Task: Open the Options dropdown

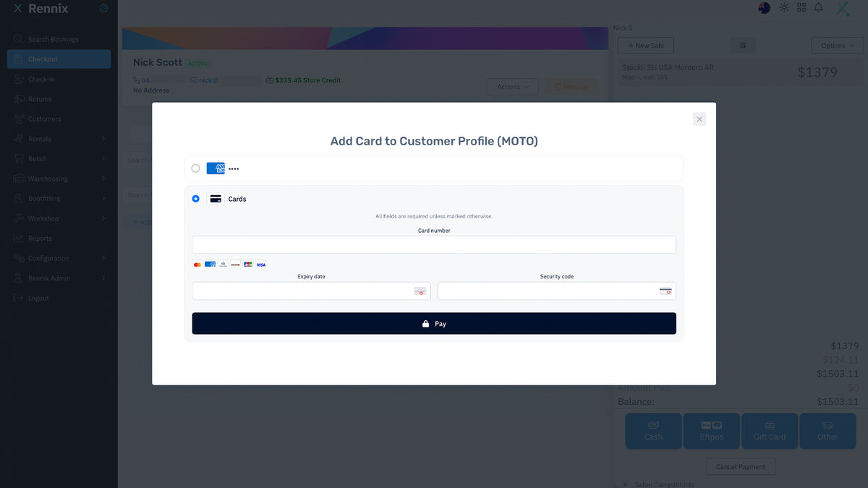Action: pos(837,46)
